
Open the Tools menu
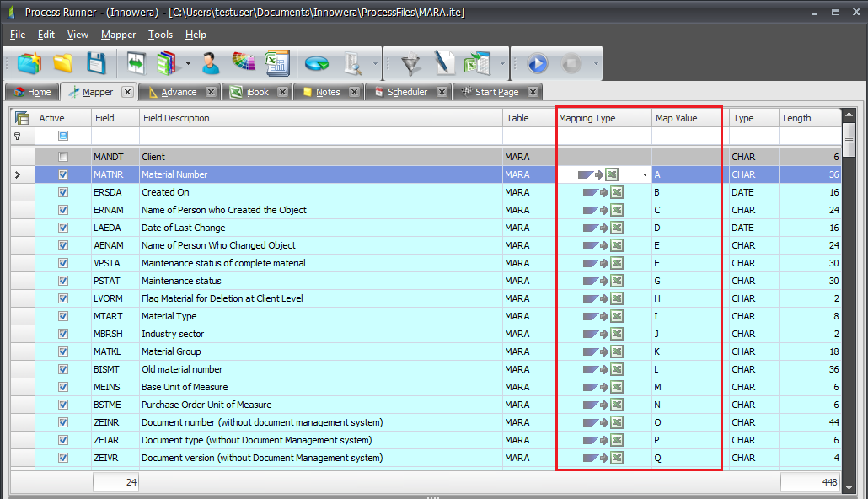(160, 35)
